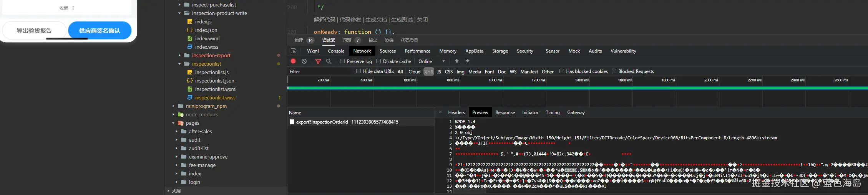868x195 pixels.
Task: Toggle Blocked Requests checkbox
Action: 614,71
